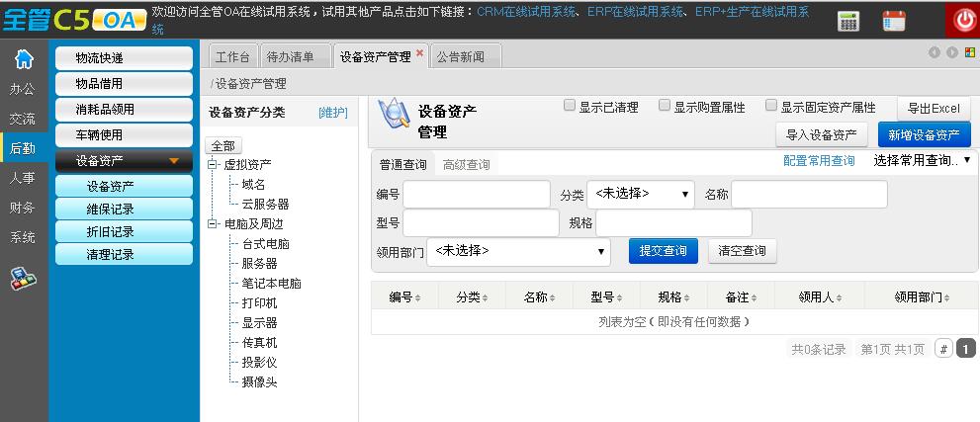Sort table by 名称 column arrows
This screenshot has width=980, height=422.
click(553, 298)
